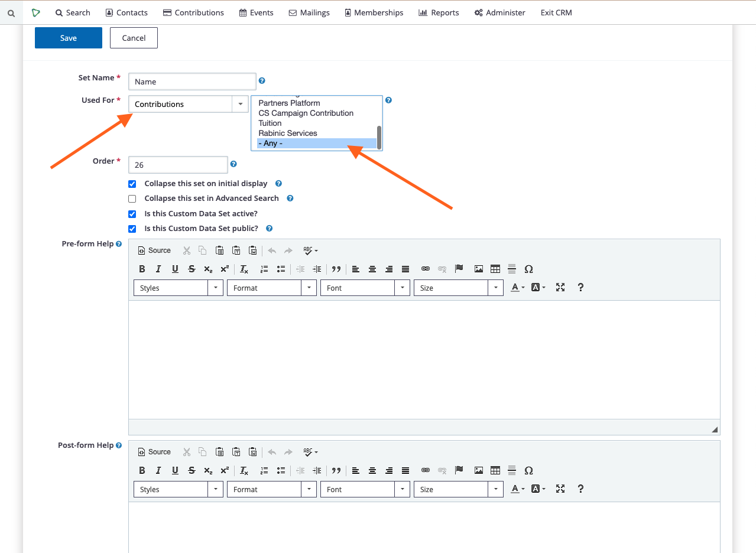This screenshot has height=553, width=756.
Task: Open the Search menu
Action: [73, 12]
